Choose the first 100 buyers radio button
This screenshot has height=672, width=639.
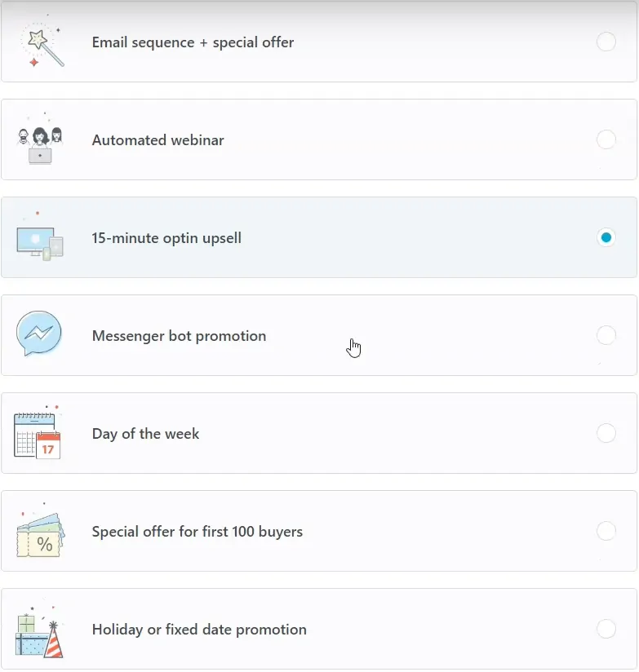click(606, 531)
